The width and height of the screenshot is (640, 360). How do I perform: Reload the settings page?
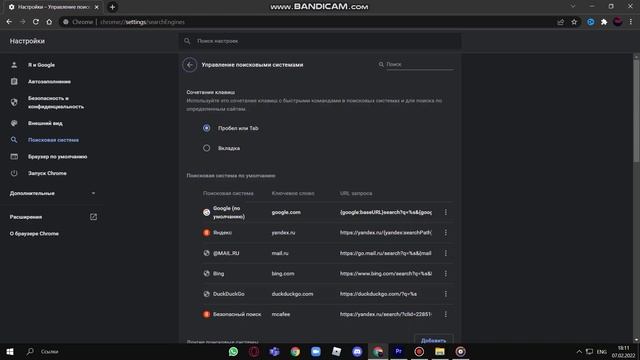pos(36,22)
